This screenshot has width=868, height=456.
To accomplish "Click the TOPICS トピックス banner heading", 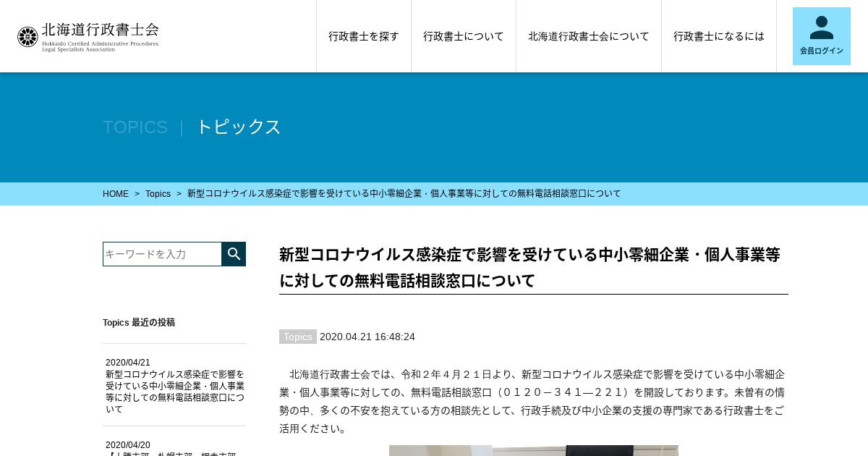I will 192,127.
